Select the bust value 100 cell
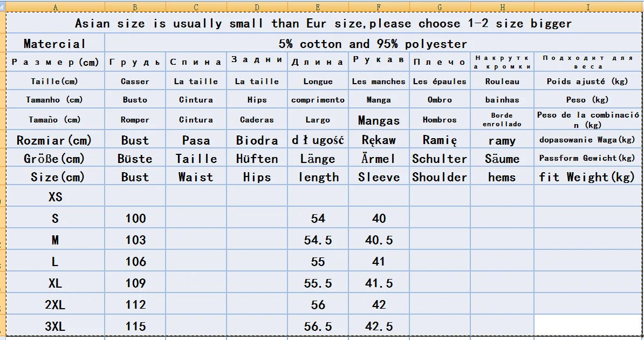644x340 pixels. 135,218
